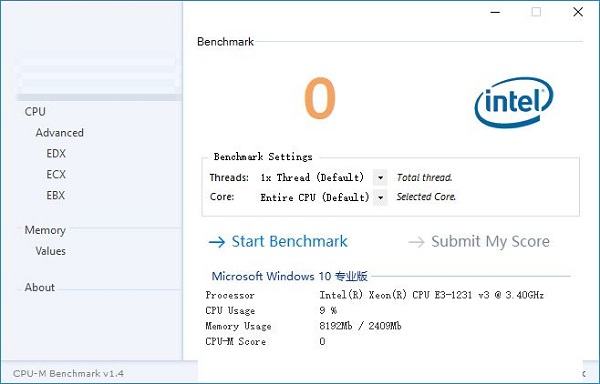Click the disabled maximize button

click(x=536, y=12)
